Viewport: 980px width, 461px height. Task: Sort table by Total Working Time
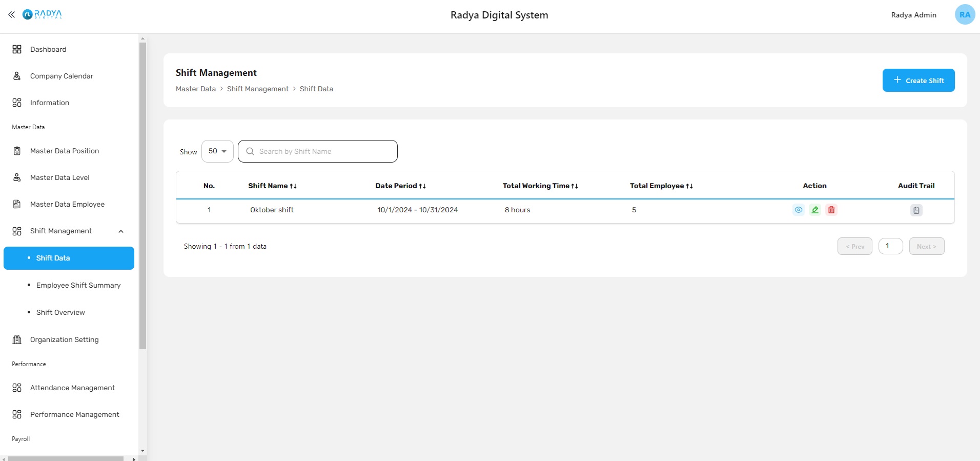tap(540, 186)
